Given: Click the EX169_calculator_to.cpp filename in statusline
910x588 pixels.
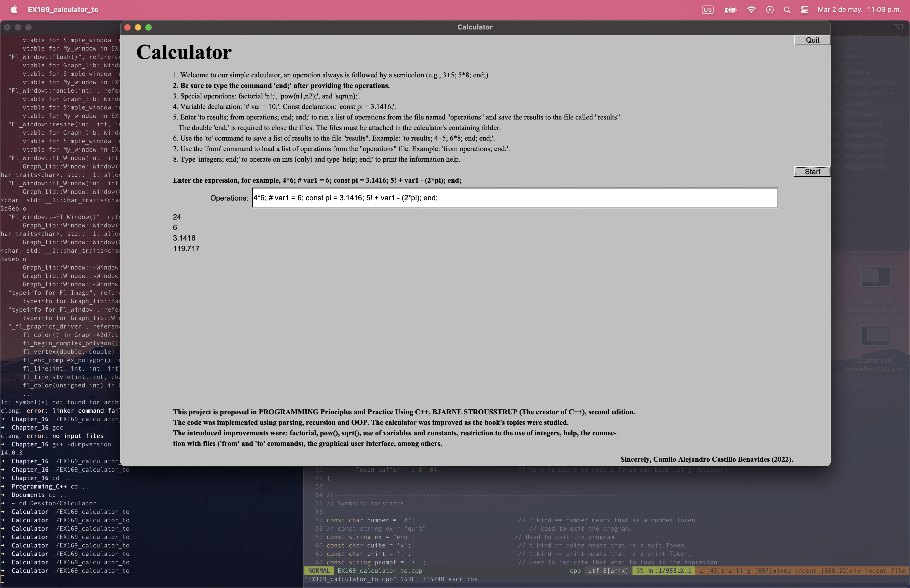Looking at the screenshot, I should pyautogui.click(x=380, y=570).
